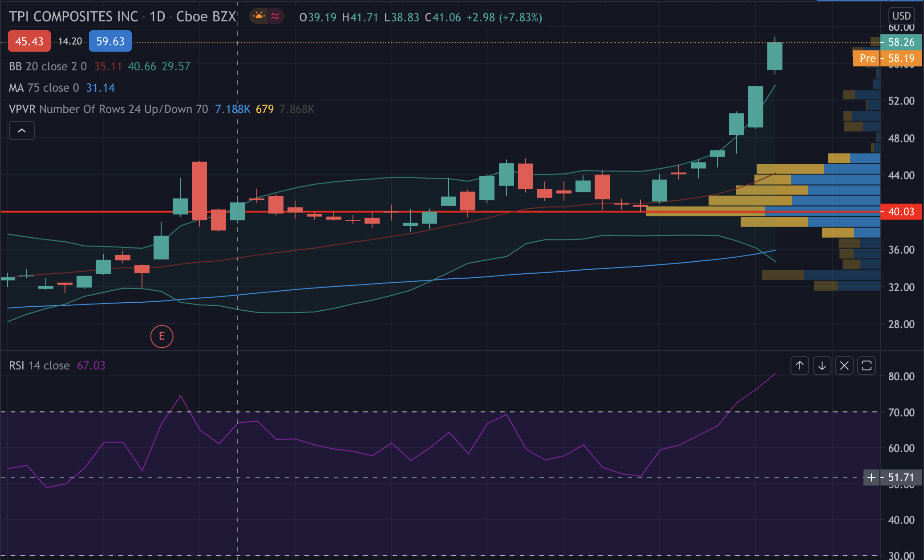Click the red 45.43 sell button
924x560 pixels.
pos(29,41)
